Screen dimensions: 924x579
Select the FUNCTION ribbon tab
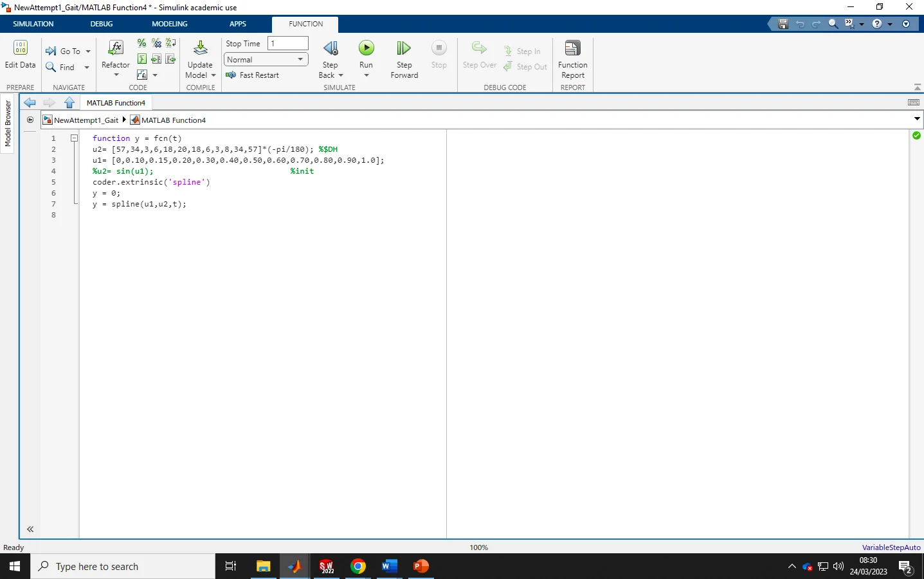point(305,24)
